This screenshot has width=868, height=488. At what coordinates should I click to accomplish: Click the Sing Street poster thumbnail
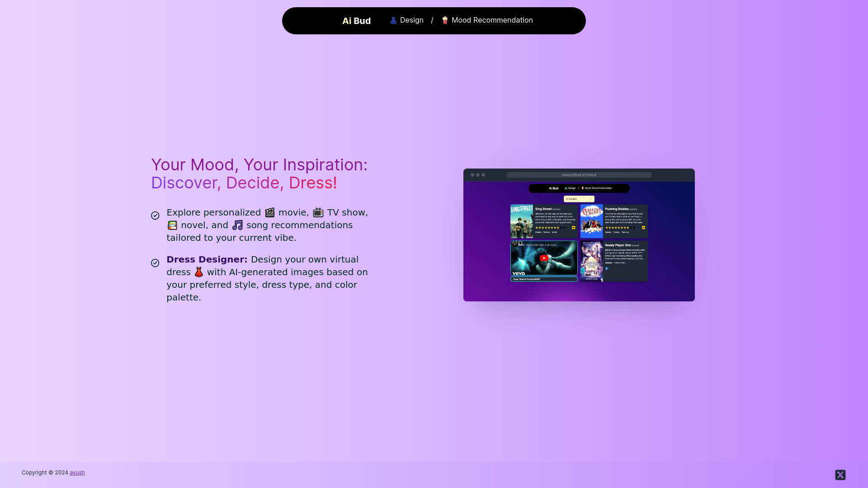point(522,221)
